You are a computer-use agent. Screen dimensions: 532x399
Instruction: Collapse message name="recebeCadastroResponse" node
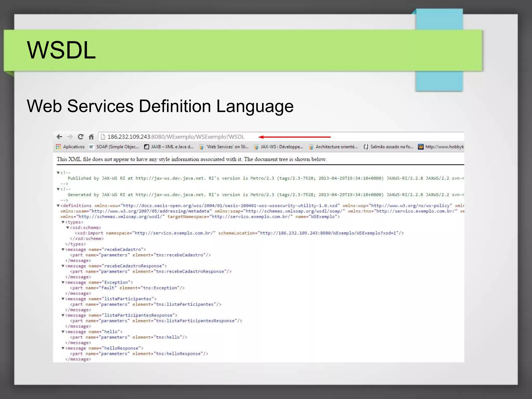(63, 266)
